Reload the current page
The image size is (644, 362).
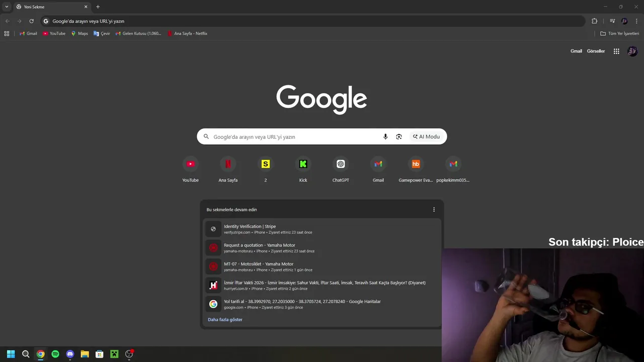(x=31, y=21)
